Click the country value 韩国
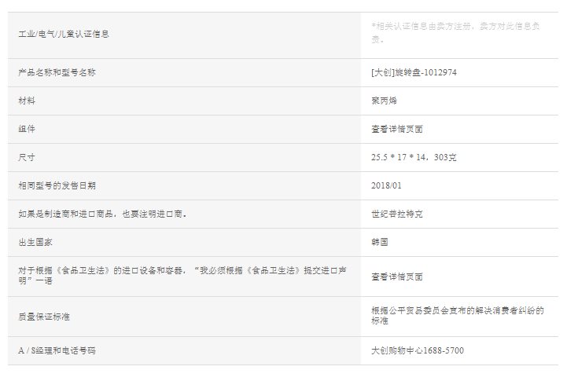The image size is (567, 392). pos(380,242)
